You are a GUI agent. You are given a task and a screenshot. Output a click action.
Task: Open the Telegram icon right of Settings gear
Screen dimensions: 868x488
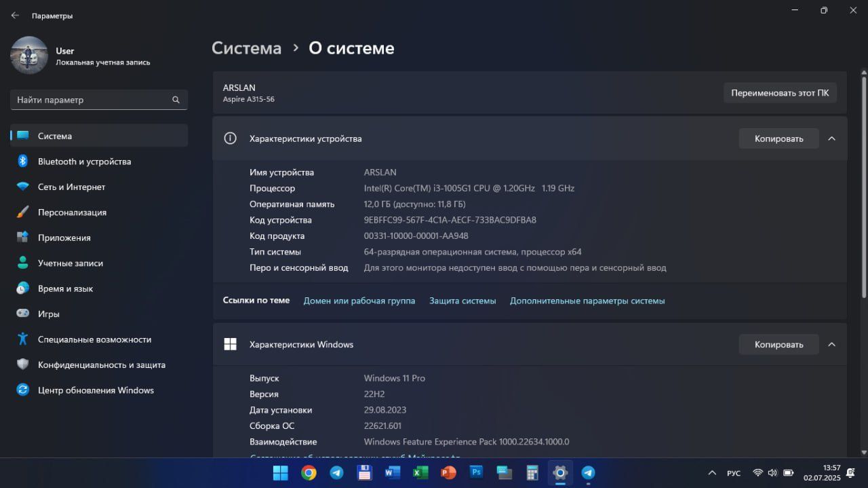[588, 472]
